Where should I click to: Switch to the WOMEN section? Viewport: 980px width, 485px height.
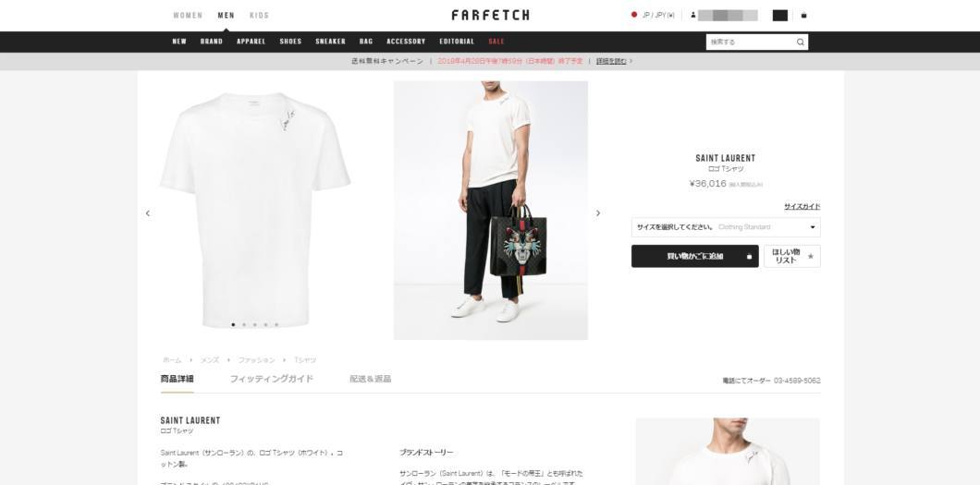(x=188, y=16)
